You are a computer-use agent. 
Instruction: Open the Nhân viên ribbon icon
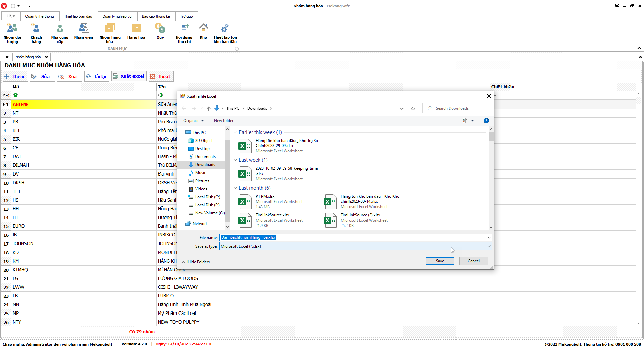84,31
